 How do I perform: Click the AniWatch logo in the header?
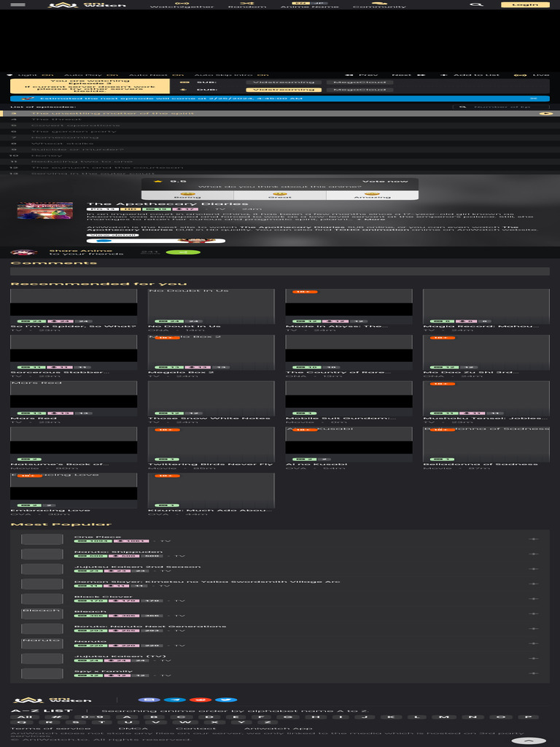87,5
